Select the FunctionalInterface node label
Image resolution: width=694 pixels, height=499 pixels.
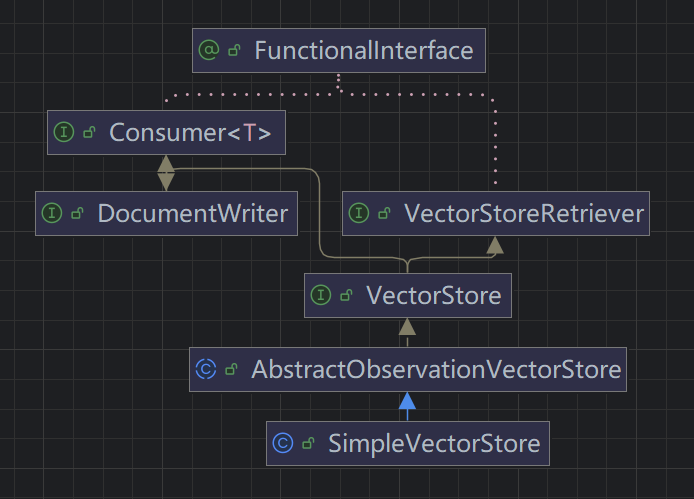pyautogui.click(x=363, y=50)
